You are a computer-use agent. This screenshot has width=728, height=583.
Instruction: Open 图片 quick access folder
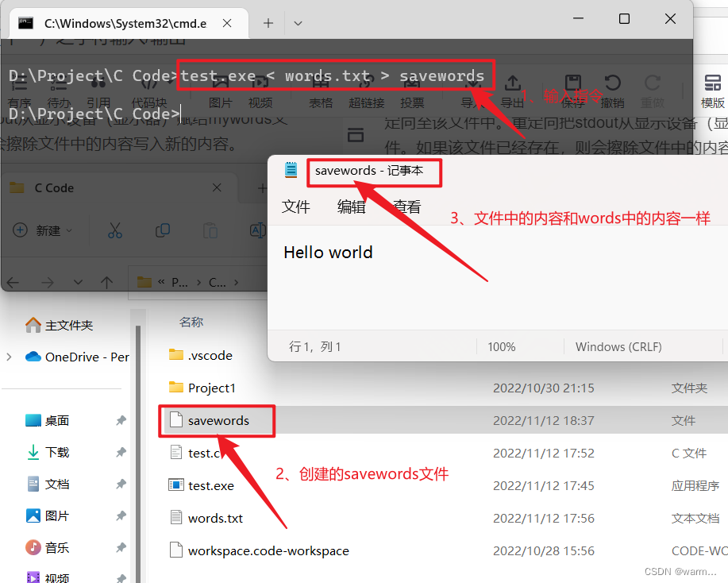(47, 515)
